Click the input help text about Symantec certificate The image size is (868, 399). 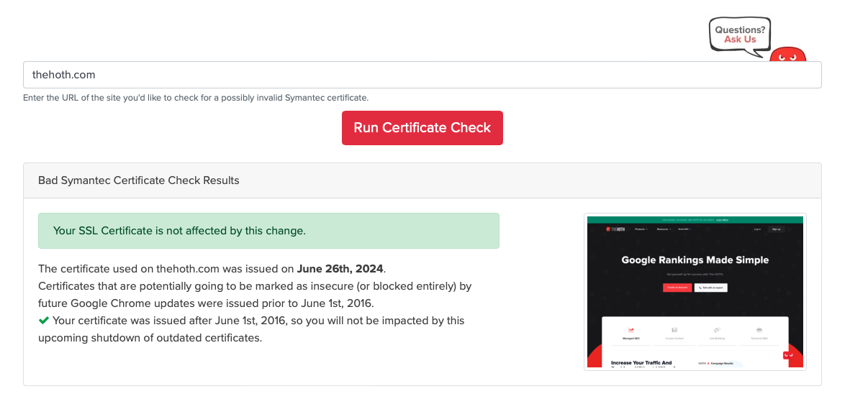point(196,98)
